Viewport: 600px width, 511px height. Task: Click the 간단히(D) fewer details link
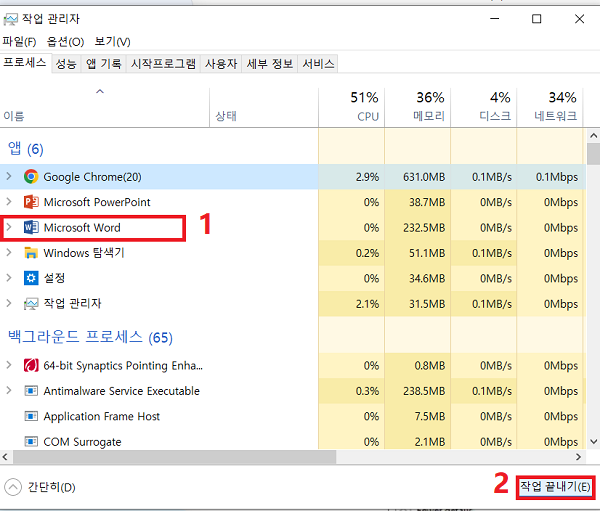coord(52,487)
